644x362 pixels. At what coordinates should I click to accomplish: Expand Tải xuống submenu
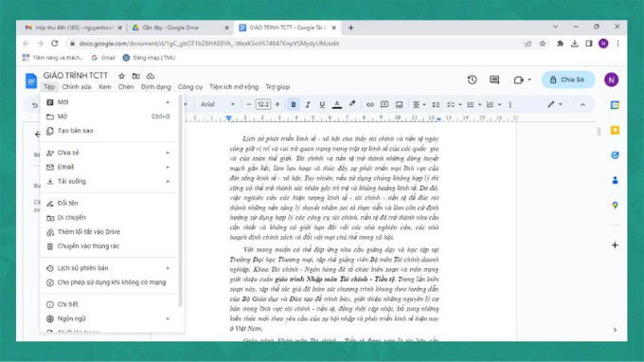pos(109,181)
